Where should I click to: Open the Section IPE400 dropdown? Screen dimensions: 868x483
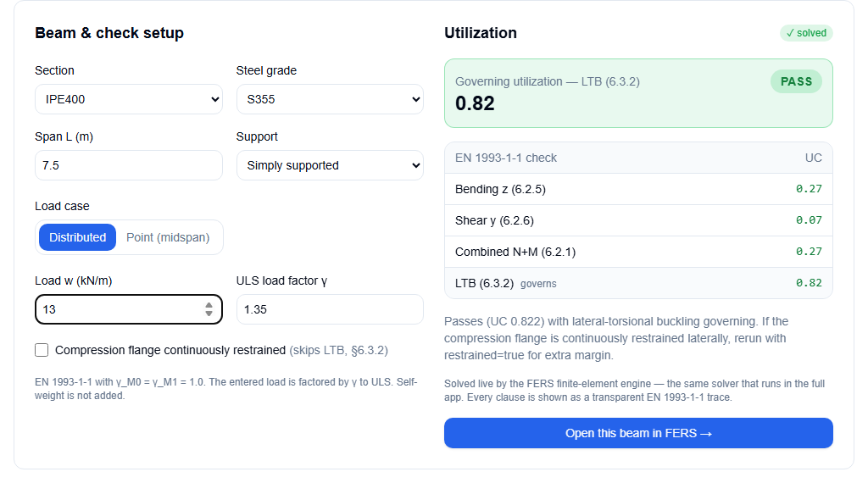(x=129, y=99)
